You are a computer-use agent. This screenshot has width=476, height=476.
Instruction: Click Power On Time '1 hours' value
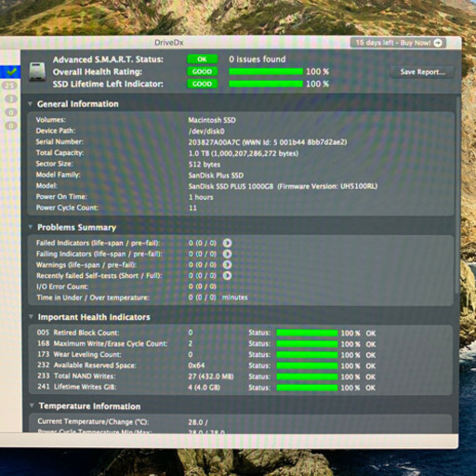pyautogui.click(x=201, y=197)
